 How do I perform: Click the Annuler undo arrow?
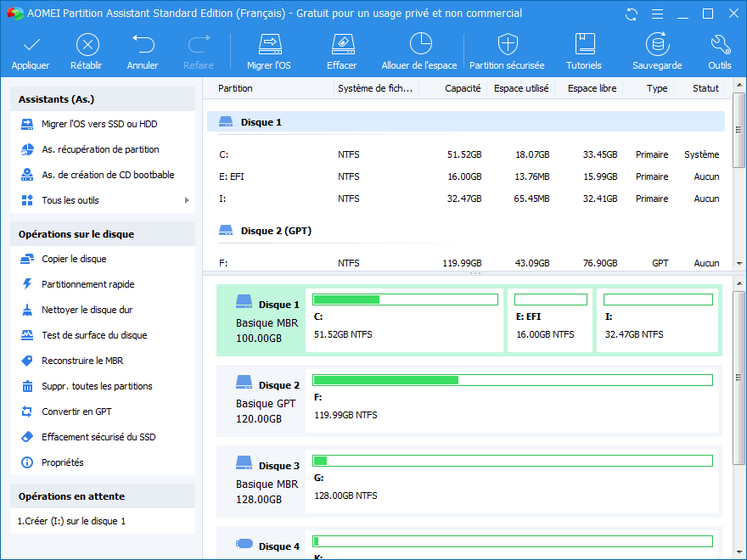(x=143, y=45)
